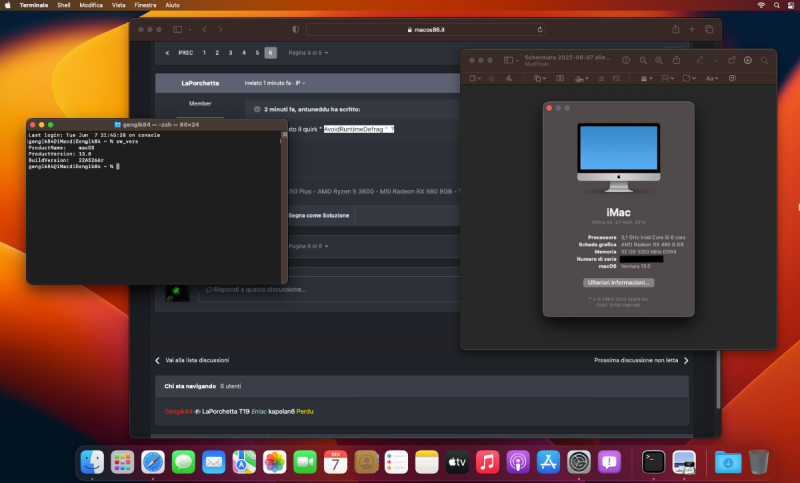Viewport: 800px width, 483px height.
Task: Open Preview border color dropdown
Action: tap(668, 79)
